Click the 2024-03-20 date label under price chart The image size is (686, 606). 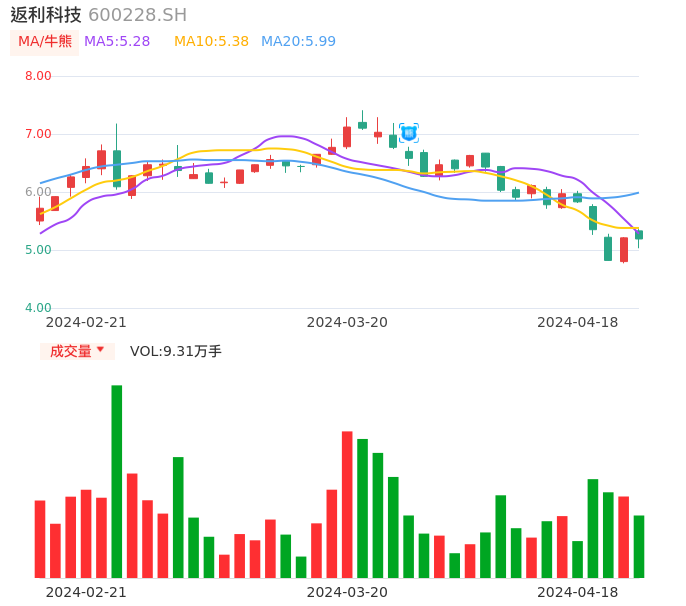point(347,322)
